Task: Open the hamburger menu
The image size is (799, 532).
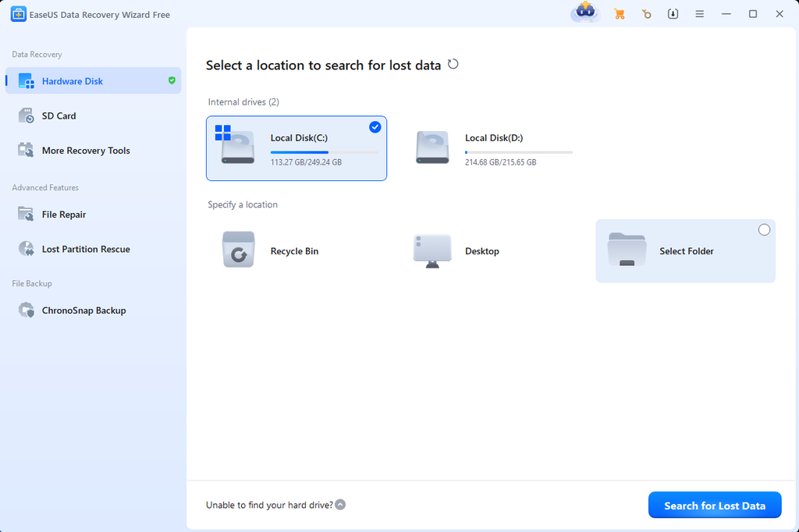Action: click(700, 14)
